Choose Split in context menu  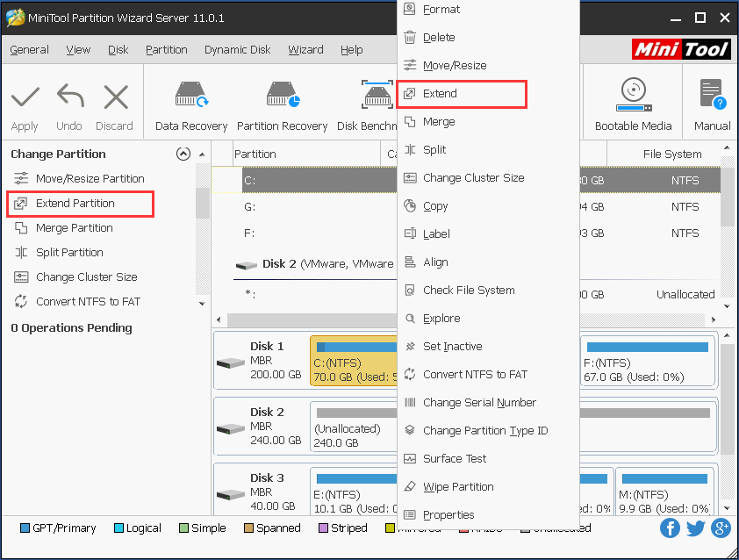[488, 150]
